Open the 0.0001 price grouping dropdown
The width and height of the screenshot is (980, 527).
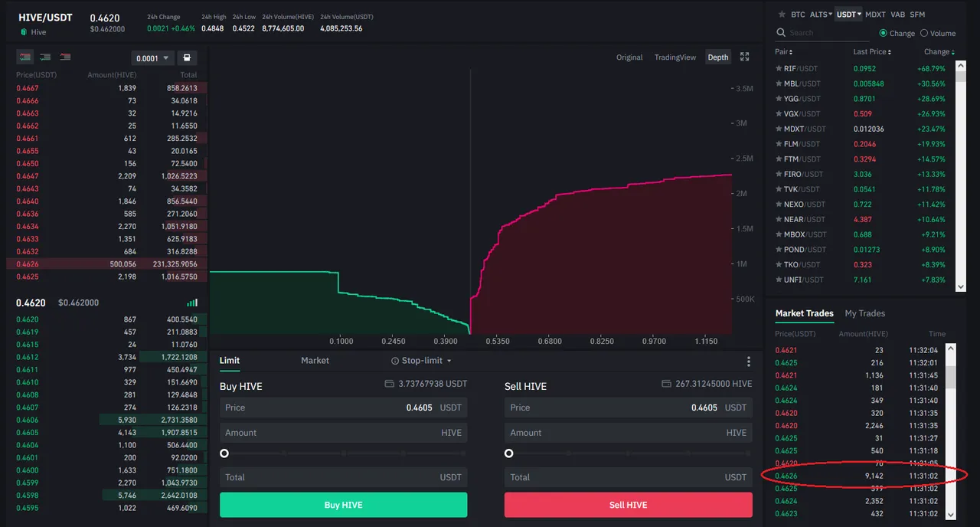click(152, 58)
